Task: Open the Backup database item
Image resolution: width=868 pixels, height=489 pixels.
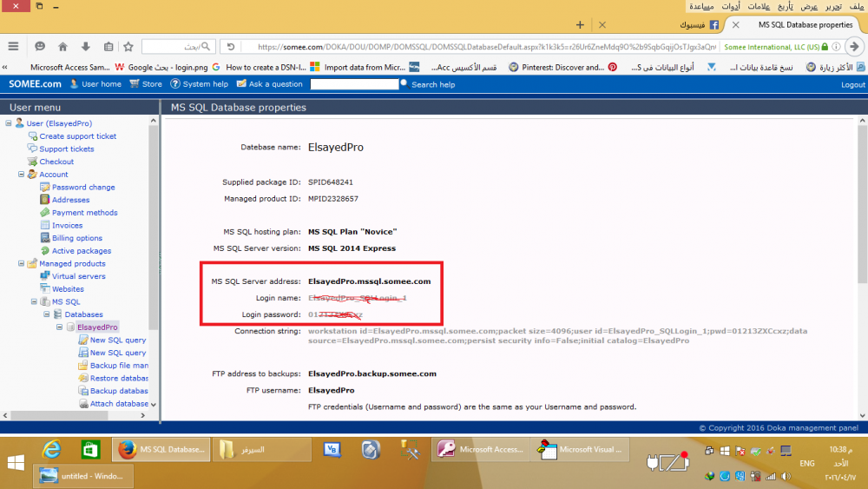Action: coord(119,391)
